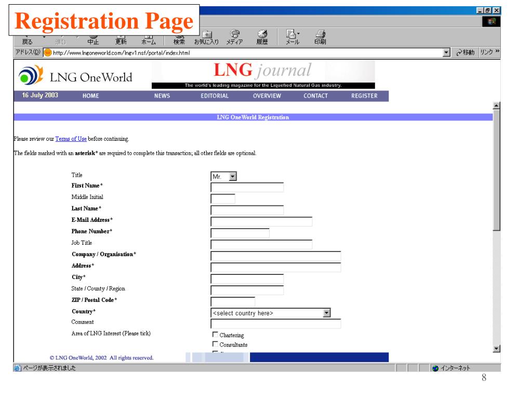Click the Home (ホーム) toolbar button
Screen dimensions: 532x399
click(148, 41)
